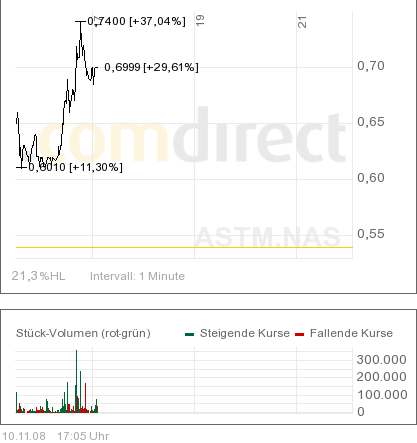
Task: Click the tallest green volume bar
Action: (x=77, y=381)
